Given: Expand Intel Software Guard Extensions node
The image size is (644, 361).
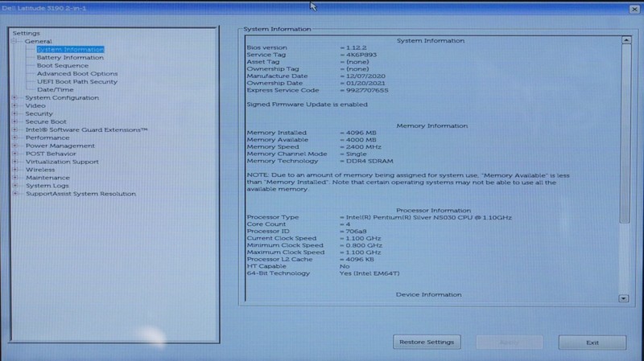Looking at the screenshot, I should (x=14, y=129).
